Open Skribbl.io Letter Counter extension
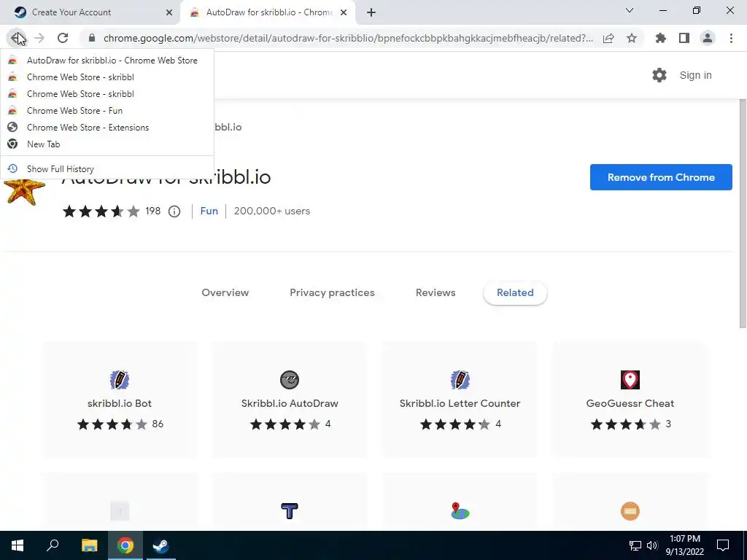This screenshot has height=560, width=747. (x=460, y=399)
